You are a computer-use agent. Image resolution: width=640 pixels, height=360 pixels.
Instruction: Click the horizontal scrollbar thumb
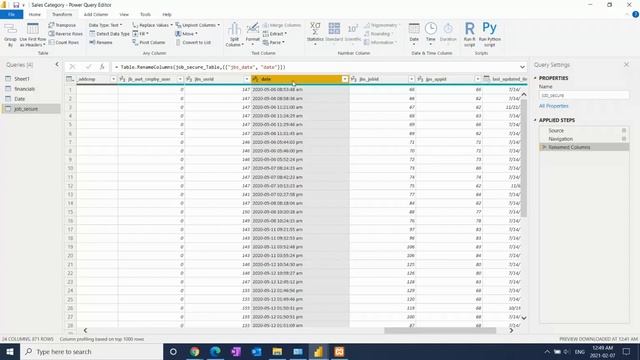[x=440, y=330]
